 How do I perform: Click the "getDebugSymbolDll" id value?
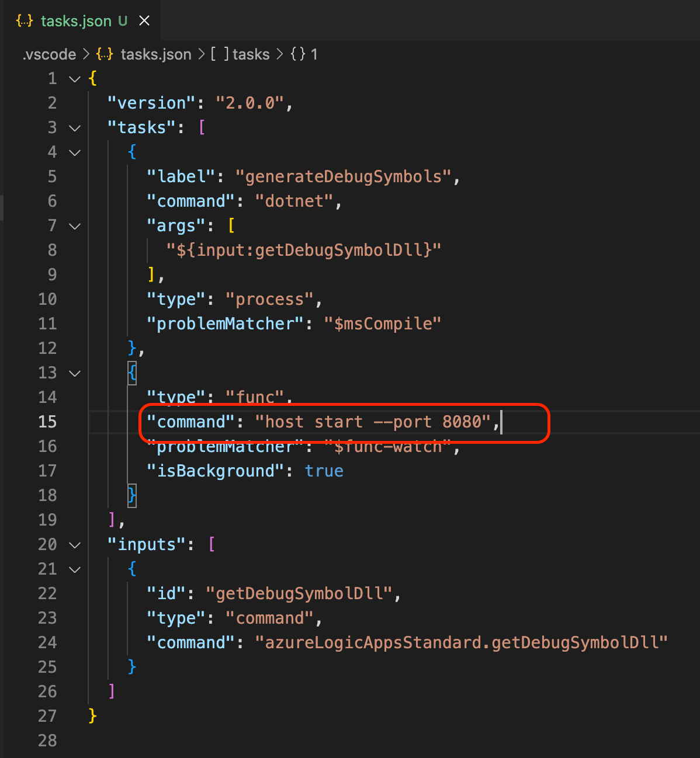[299, 594]
